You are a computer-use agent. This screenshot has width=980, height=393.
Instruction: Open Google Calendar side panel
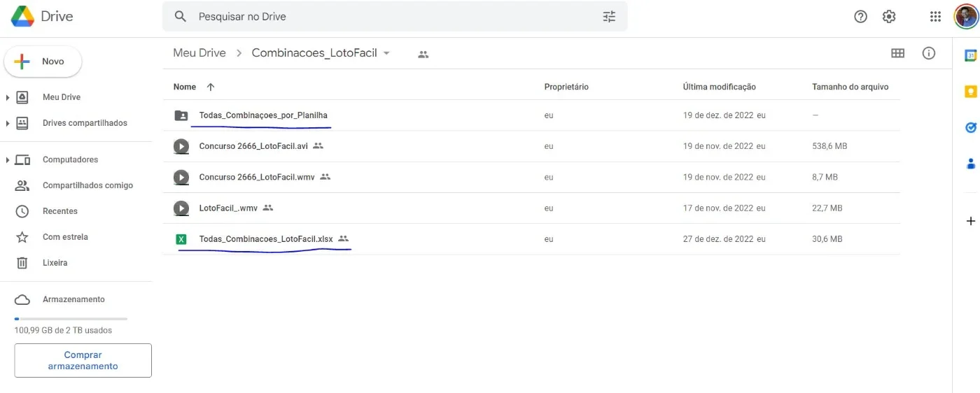(x=971, y=55)
